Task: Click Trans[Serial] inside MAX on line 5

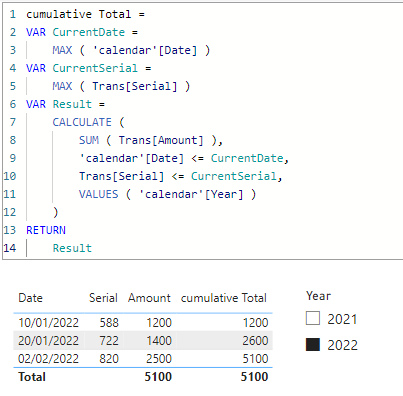Action: [x=135, y=86]
